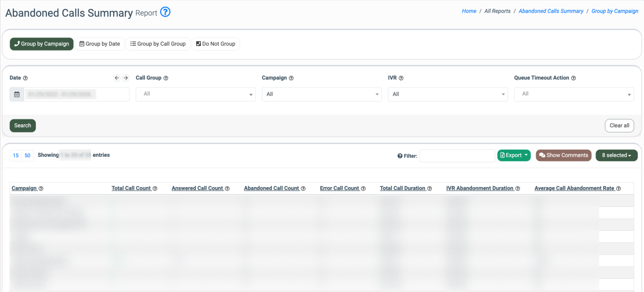Viewport: 644px width, 292px height.
Task: Click help icon next to Abandoned Call Count
Action: [x=303, y=189]
